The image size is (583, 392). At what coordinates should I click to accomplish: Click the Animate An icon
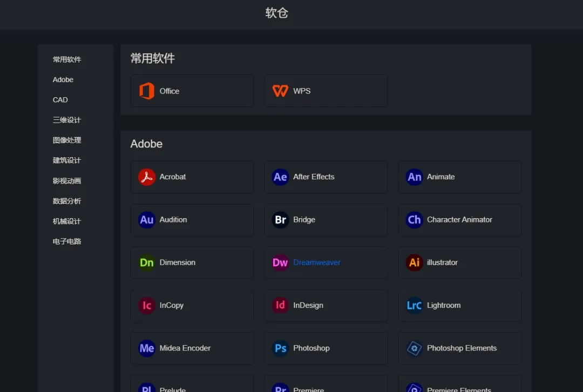click(x=414, y=177)
